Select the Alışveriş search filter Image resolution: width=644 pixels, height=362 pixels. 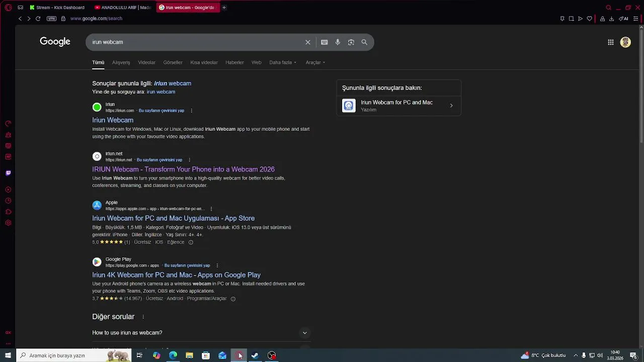(x=121, y=62)
